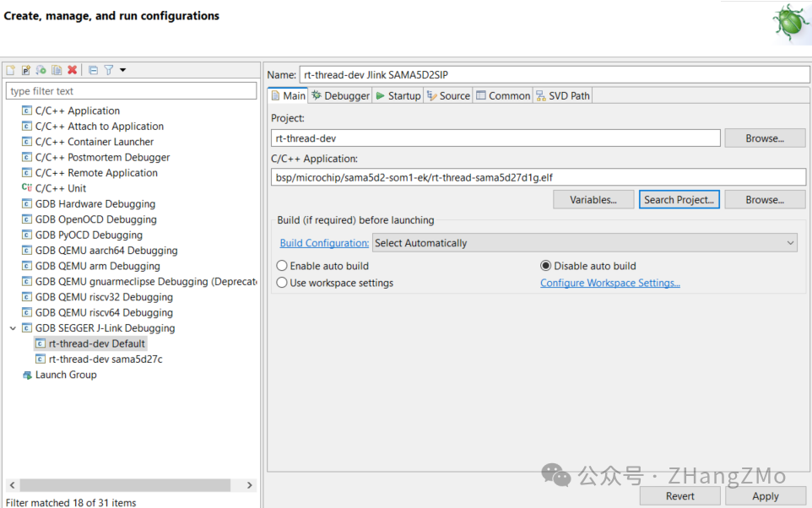Click the Search Project button

click(x=679, y=200)
